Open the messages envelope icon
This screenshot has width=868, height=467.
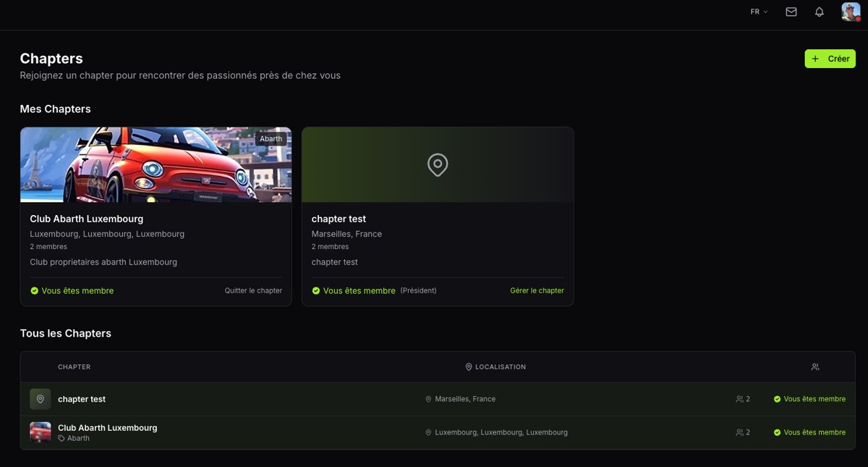coord(791,12)
